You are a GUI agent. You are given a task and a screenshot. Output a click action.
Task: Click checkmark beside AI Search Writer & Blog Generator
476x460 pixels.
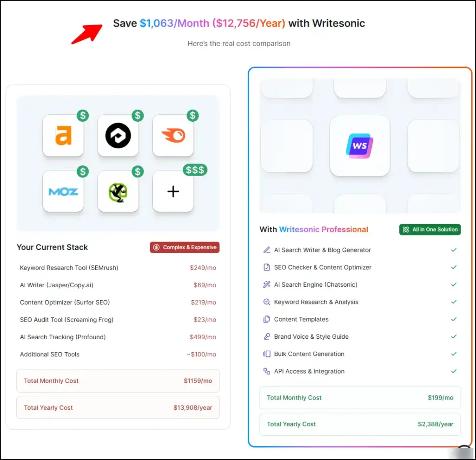pyautogui.click(x=454, y=250)
